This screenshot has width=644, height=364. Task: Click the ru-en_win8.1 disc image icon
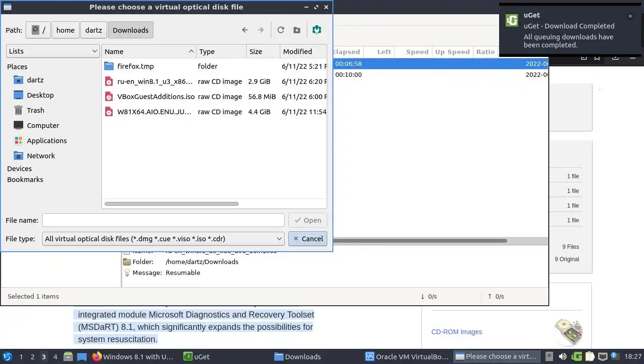[109, 82]
